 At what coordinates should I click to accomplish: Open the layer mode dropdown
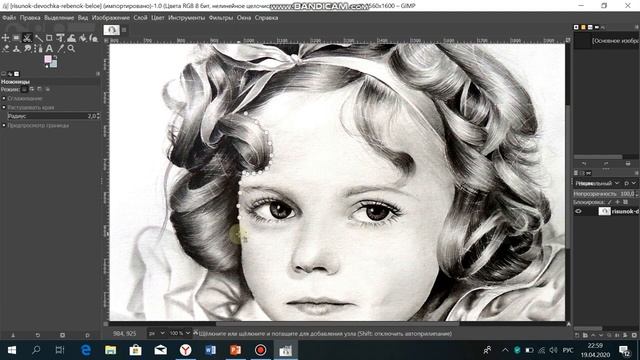pyautogui.click(x=597, y=183)
